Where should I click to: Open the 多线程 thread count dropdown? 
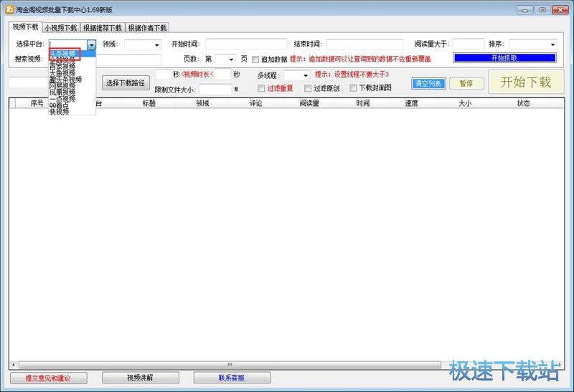pos(306,76)
